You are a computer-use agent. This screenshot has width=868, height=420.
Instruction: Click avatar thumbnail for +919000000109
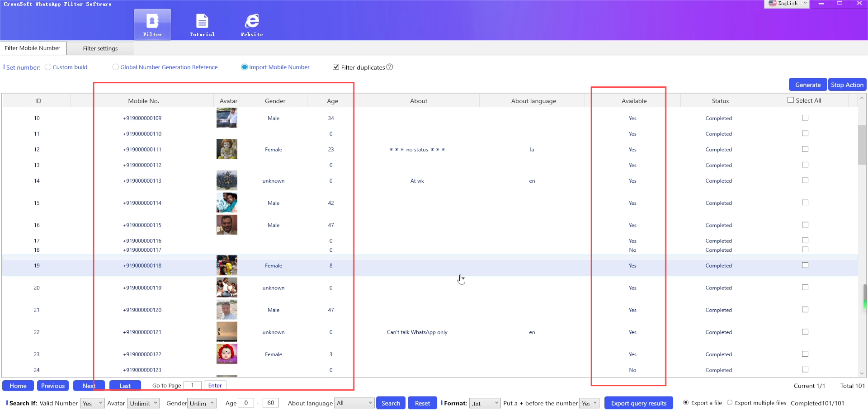click(227, 118)
